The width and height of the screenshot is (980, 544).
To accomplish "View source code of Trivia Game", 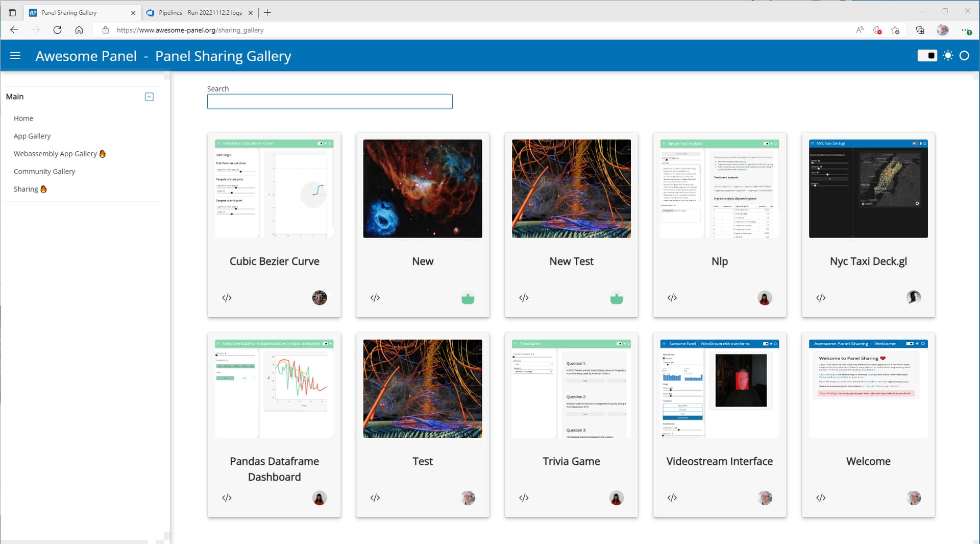I will point(524,498).
